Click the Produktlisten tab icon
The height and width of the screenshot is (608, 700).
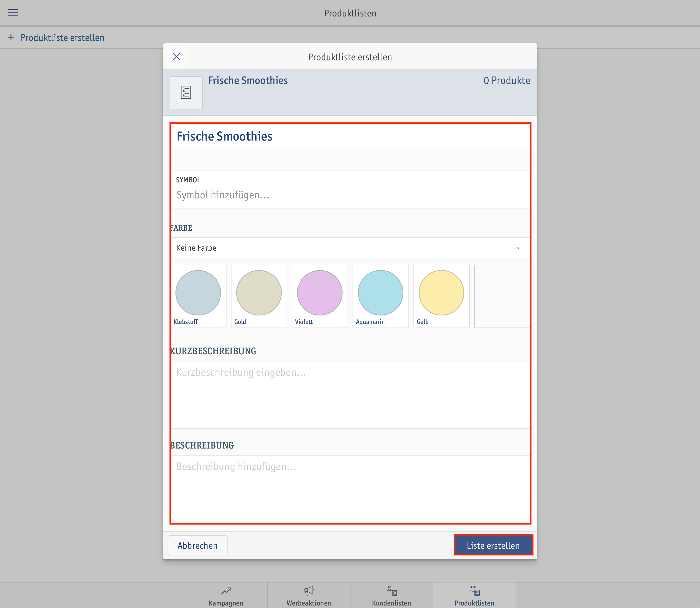(x=475, y=591)
